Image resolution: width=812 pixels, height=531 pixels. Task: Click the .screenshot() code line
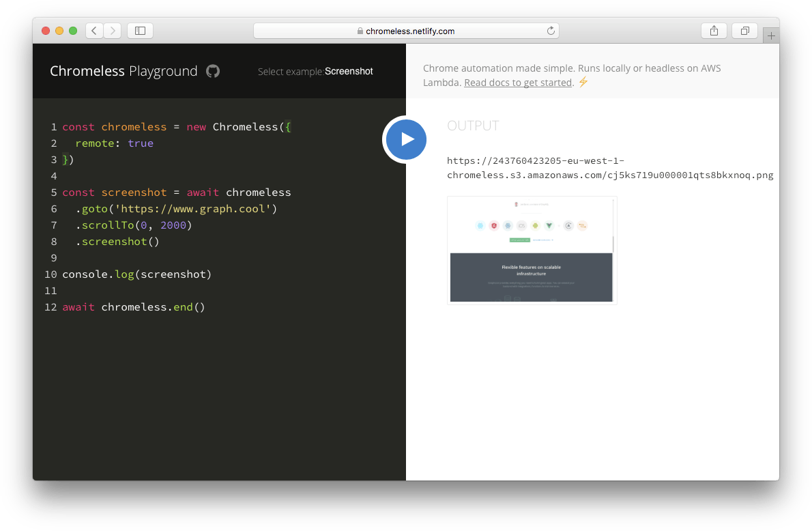pos(117,242)
